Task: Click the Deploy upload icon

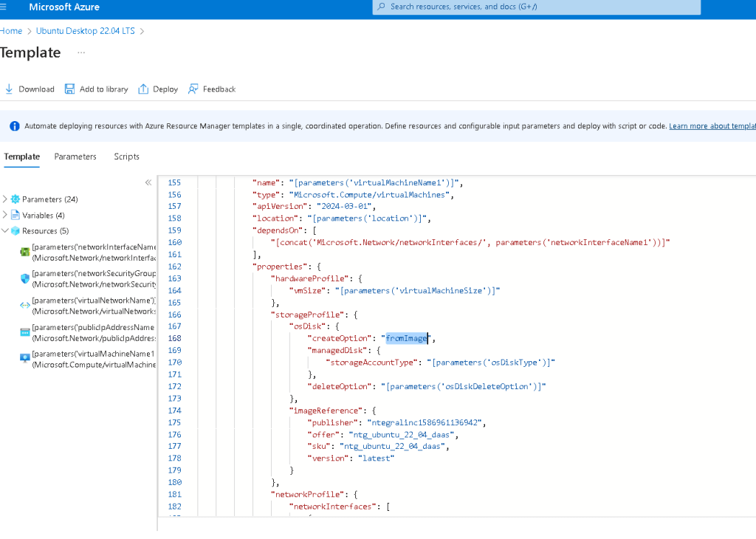Action: pyautogui.click(x=143, y=89)
